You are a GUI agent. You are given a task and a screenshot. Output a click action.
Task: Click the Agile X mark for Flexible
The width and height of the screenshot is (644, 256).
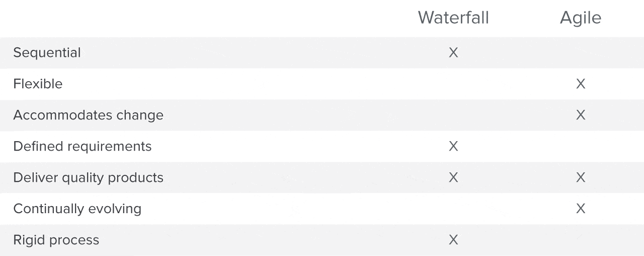coord(581,84)
